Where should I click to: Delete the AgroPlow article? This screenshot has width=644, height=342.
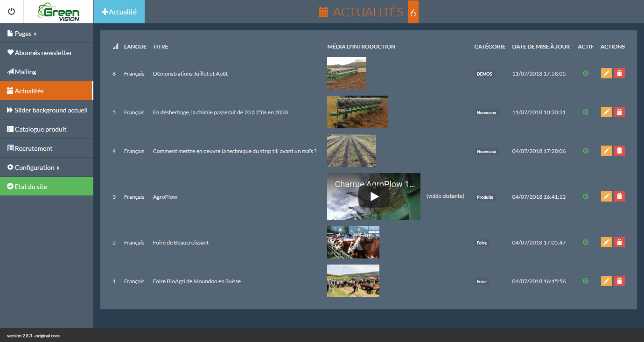(619, 196)
